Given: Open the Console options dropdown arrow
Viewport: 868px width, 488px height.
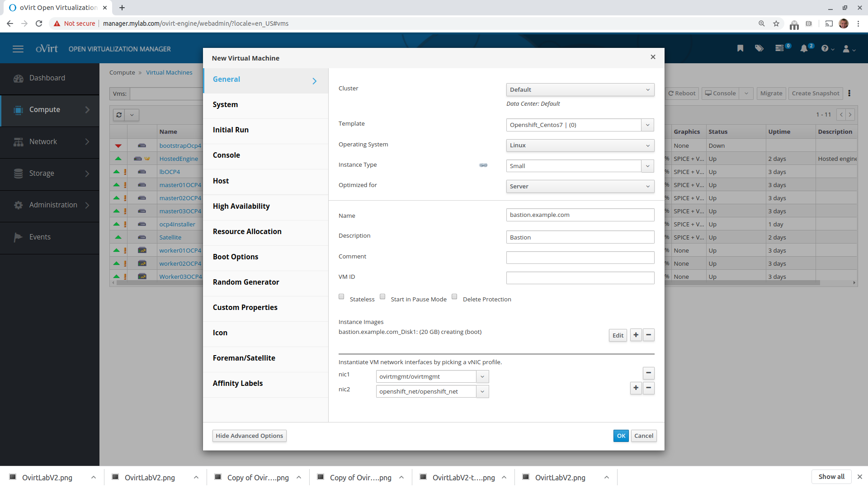Looking at the screenshot, I should point(746,93).
